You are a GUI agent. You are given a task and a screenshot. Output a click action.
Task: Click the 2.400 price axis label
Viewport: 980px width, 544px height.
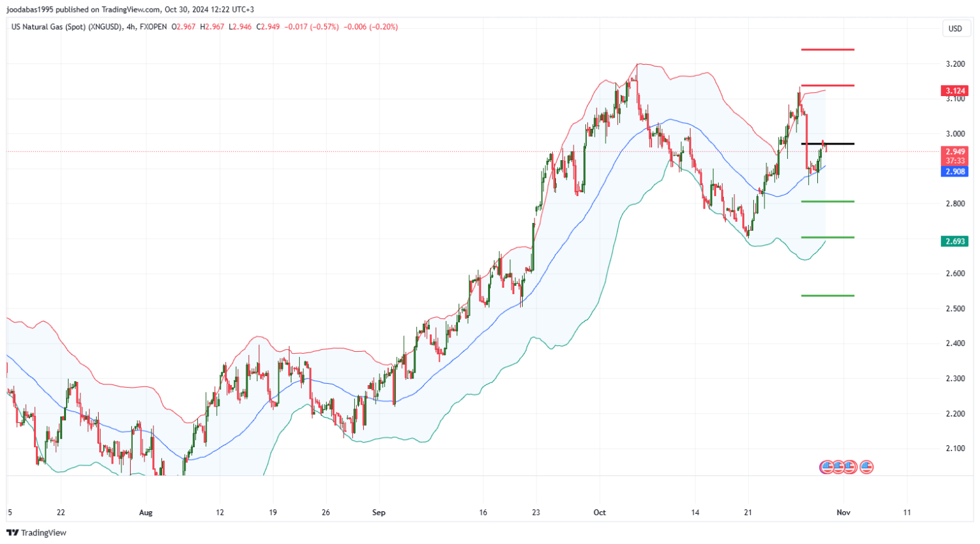pyautogui.click(x=955, y=344)
